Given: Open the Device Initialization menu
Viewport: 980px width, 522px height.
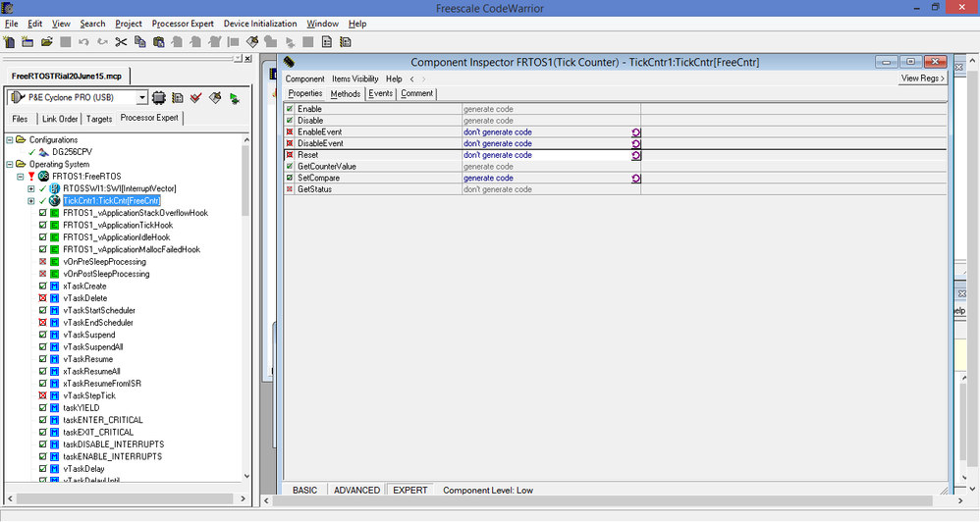Looking at the screenshot, I should point(260,24).
